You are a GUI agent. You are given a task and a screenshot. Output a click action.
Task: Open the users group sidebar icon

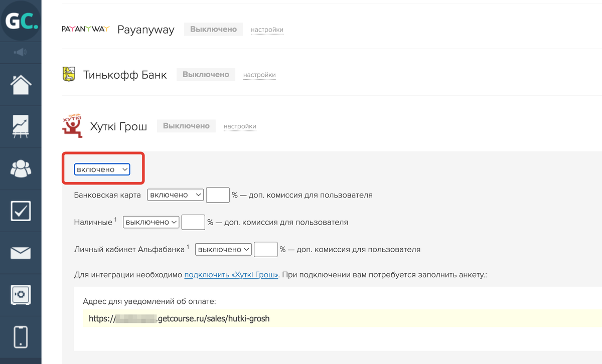[21, 168]
